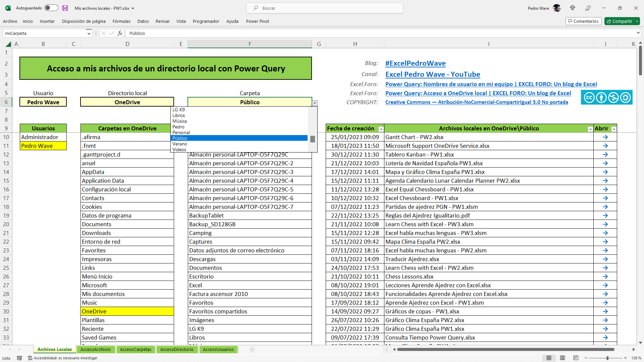
Task: Switch to the AccesoUsuarios sheet tab
Action: pyautogui.click(x=218, y=349)
